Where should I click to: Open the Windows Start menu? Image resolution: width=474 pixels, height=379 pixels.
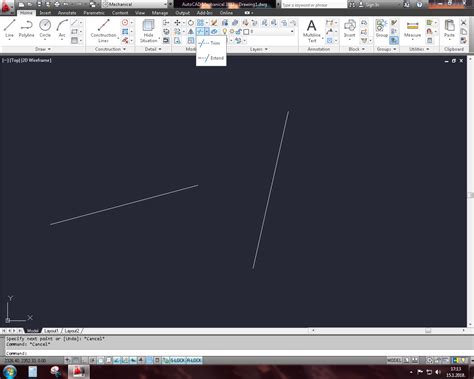coord(9,372)
